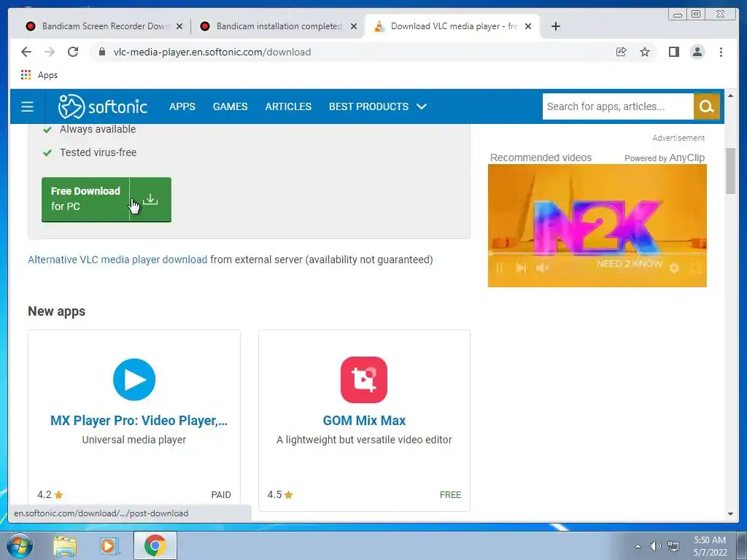Open the APPS menu item
Screen dimensions: 747x560
(182, 106)
